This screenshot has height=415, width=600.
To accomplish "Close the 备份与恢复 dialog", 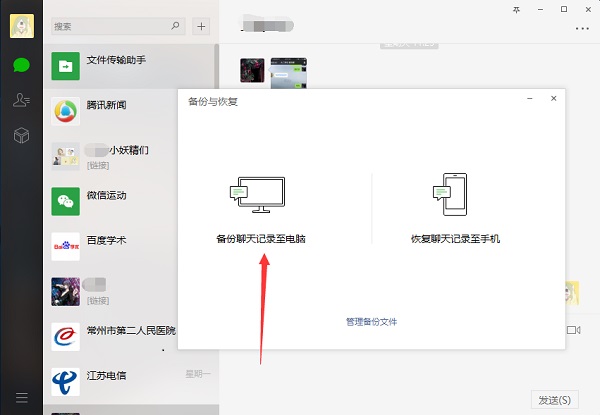I will click(553, 99).
